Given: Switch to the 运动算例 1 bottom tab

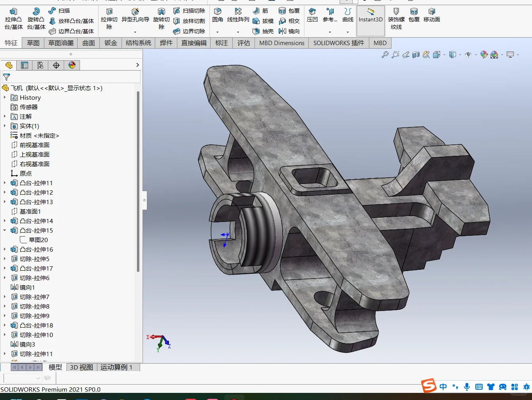Looking at the screenshot, I should click(x=116, y=367).
